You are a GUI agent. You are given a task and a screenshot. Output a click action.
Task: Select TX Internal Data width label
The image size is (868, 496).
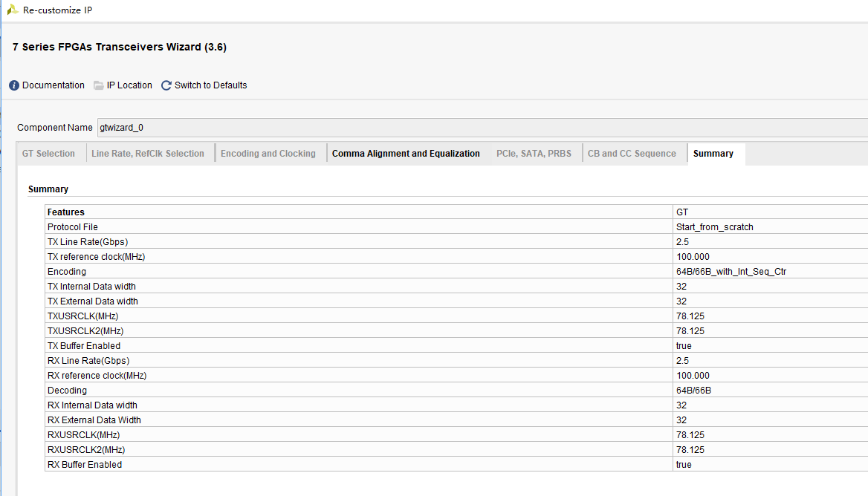(91, 287)
